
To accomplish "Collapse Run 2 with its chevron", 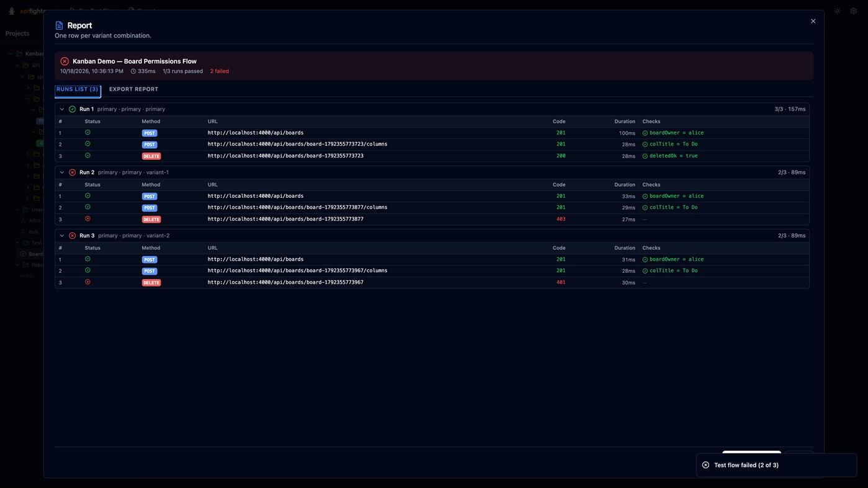I will 61,172.
